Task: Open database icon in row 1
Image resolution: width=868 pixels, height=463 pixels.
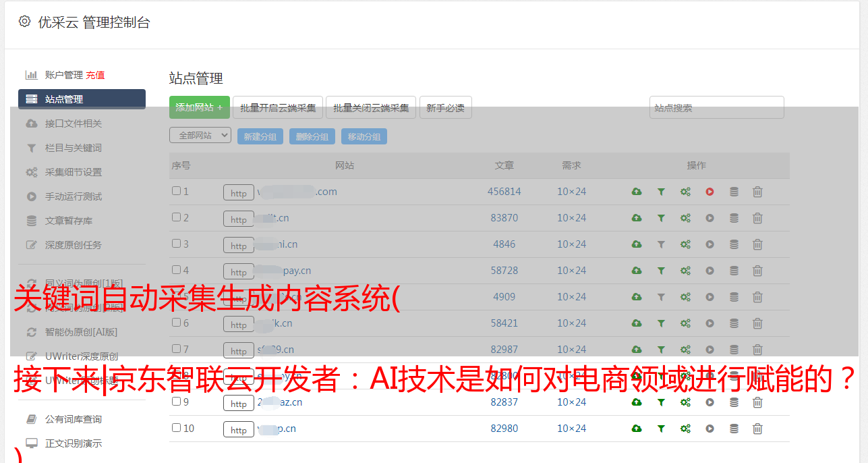Action: coord(734,192)
